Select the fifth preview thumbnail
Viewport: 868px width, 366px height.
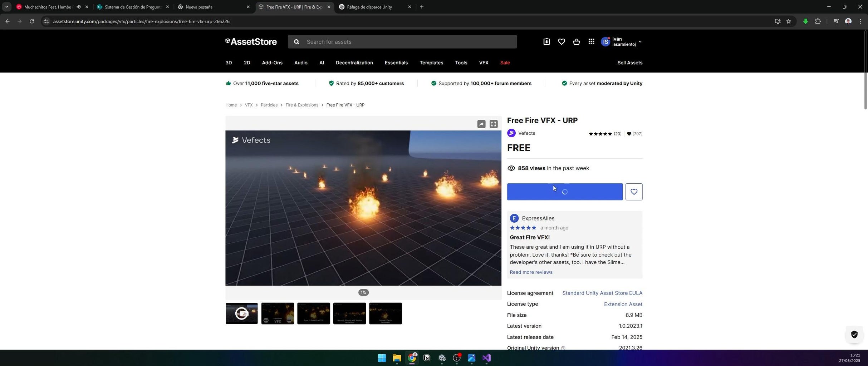click(386, 313)
